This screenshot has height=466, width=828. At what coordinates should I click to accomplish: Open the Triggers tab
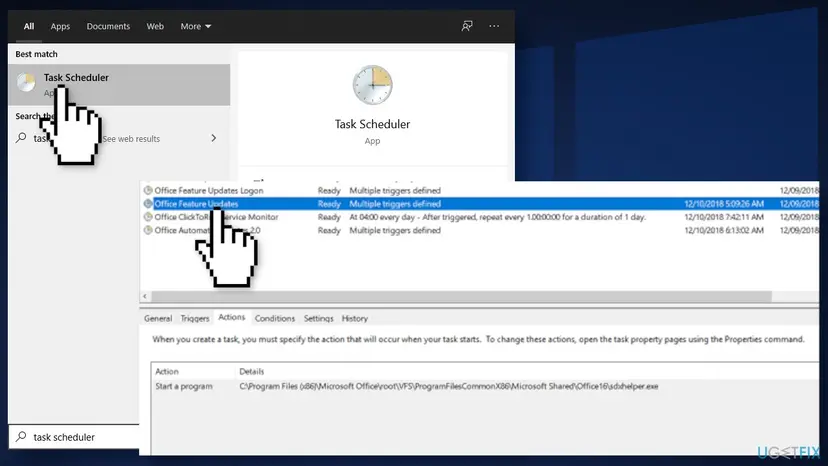[195, 318]
